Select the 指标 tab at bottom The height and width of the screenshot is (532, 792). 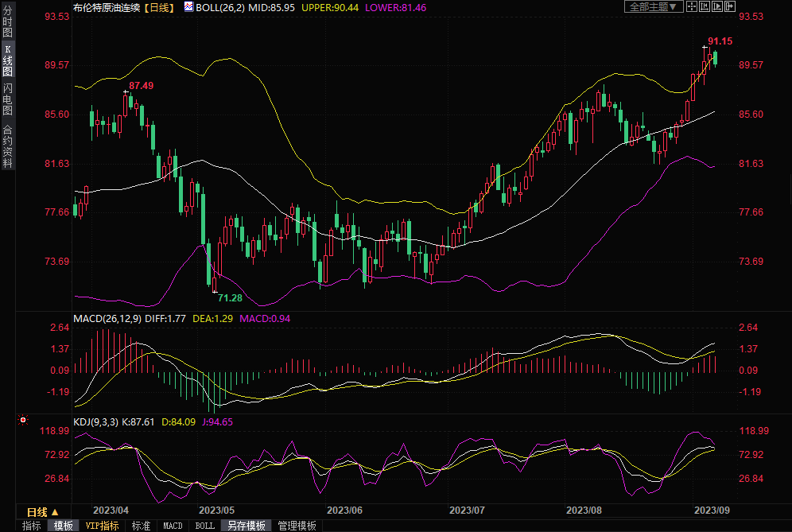(31, 526)
